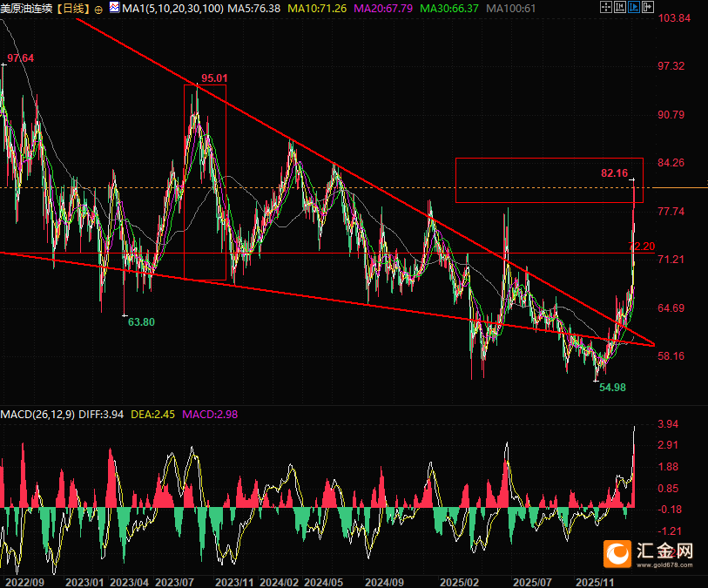708x588 pixels.
Task: Click the 2024/02 date on time axis
Action: click(280, 582)
